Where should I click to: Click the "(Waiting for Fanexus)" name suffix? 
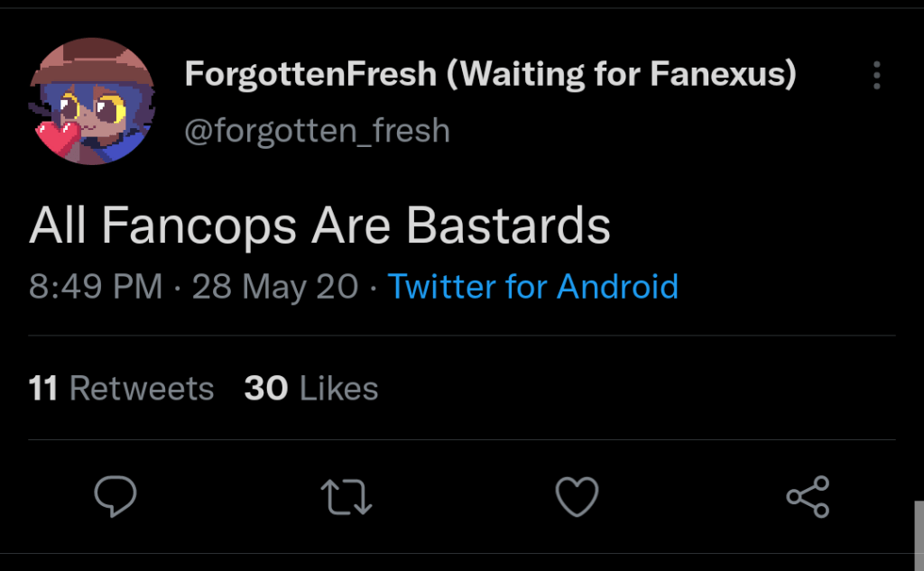(x=622, y=75)
